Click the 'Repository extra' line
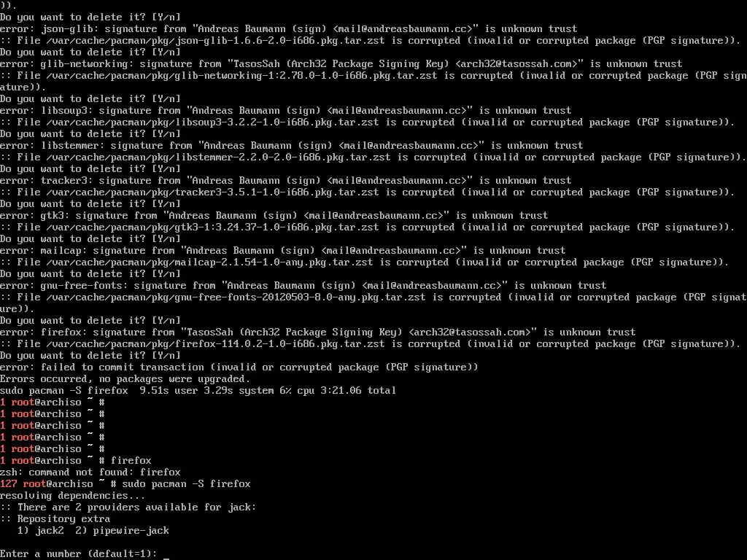Viewport: 747px width, 560px height. coord(55,519)
